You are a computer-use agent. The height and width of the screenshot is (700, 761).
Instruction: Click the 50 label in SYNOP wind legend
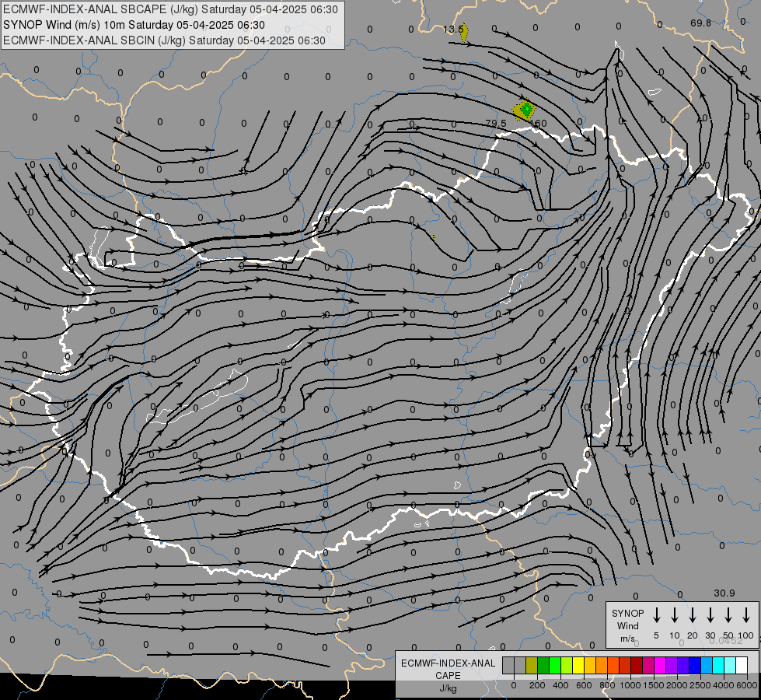pos(728,635)
